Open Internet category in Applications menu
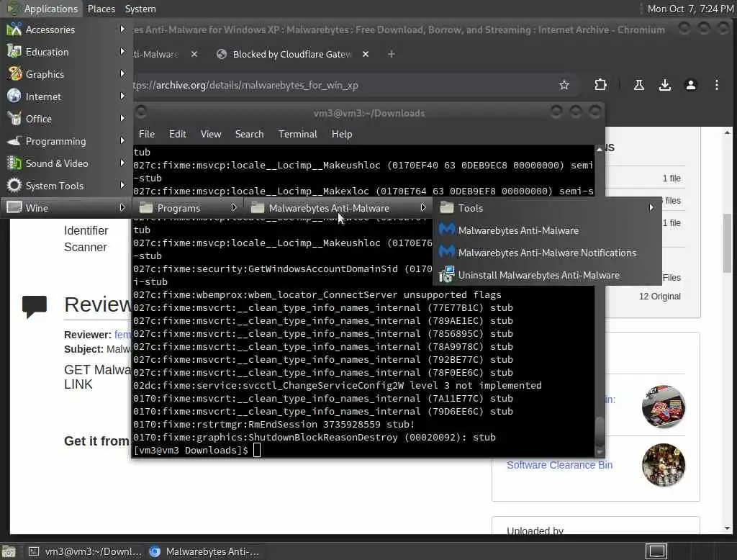This screenshot has width=737, height=560. 66,96
